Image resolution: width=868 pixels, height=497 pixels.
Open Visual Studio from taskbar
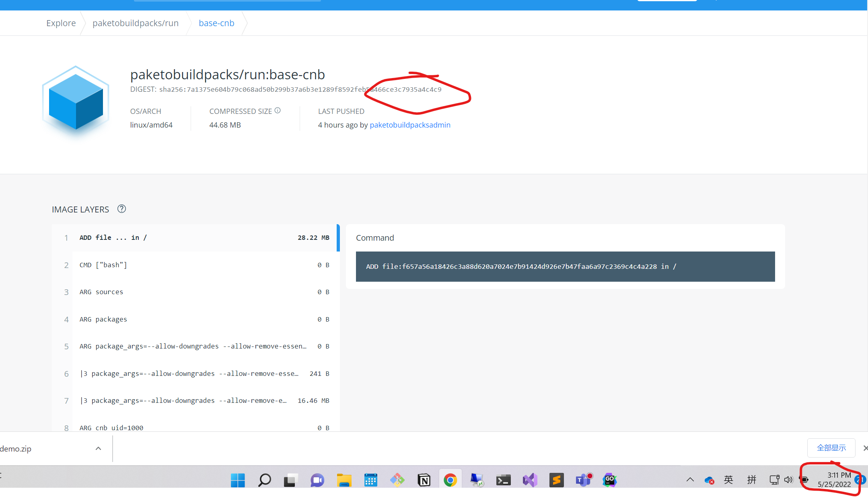(x=530, y=480)
